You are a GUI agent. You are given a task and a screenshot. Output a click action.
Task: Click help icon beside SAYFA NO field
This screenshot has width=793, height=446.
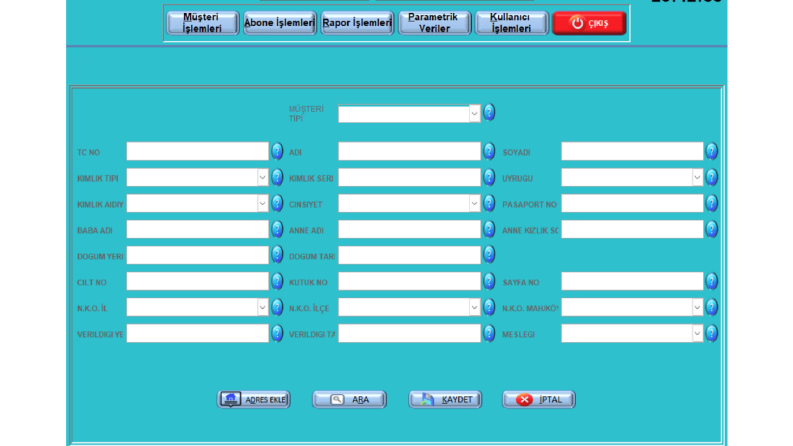[x=712, y=281]
